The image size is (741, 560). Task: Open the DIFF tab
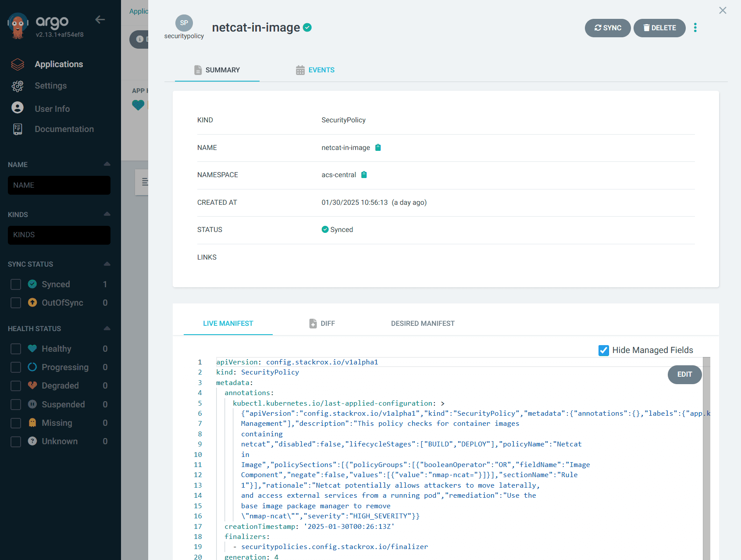pos(322,324)
